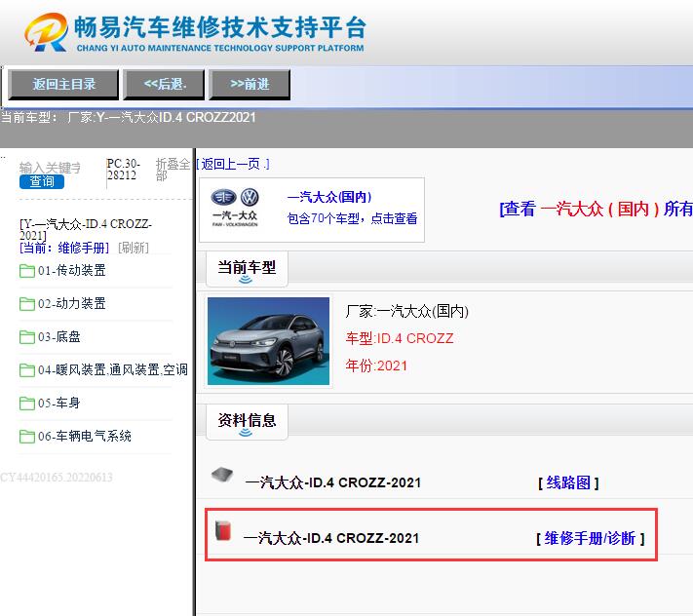Select the 当前车型 tab
The width and height of the screenshot is (693, 616).
pos(247,269)
